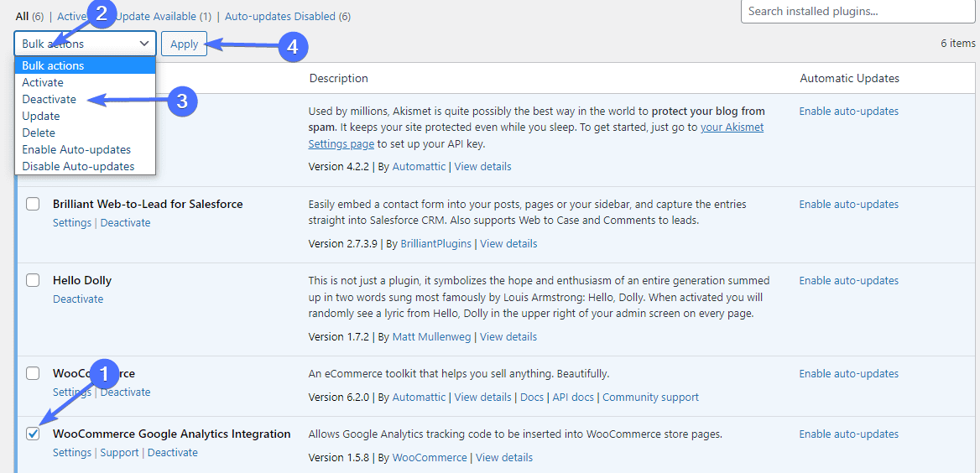Click the Apply button
This screenshot has height=473, width=980.
[184, 44]
